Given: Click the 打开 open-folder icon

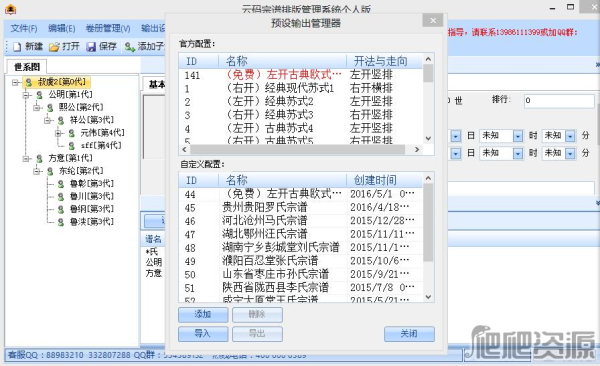Looking at the screenshot, I should pos(54,47).
